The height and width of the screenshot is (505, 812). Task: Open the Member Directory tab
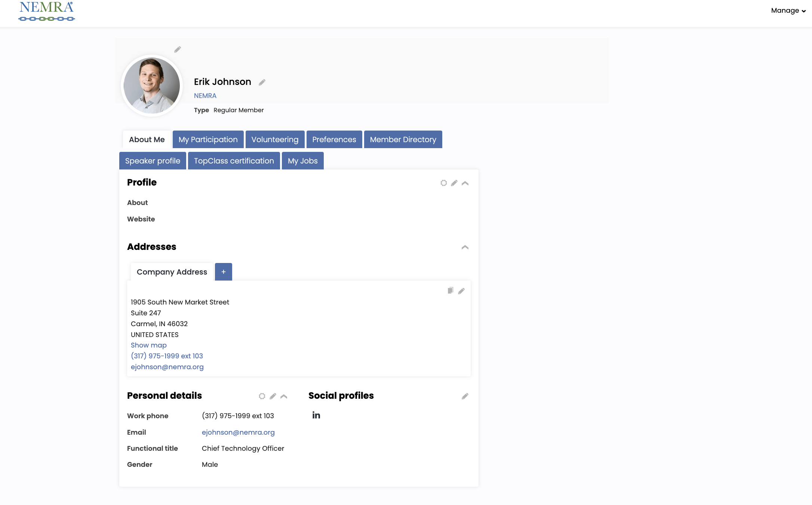click(403, 140)
